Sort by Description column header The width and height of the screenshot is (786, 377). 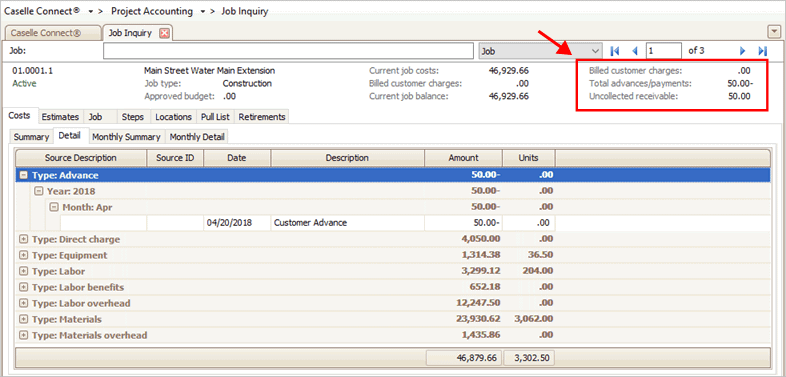point(347,158)
